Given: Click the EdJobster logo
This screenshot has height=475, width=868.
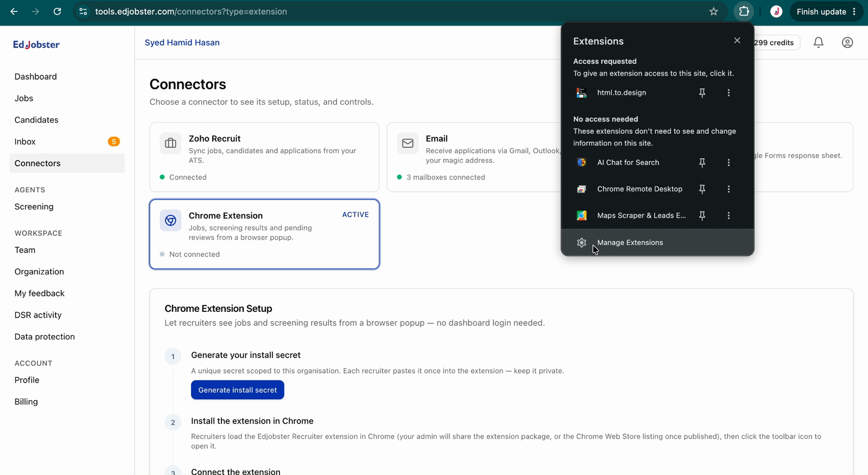Looking at the screenshot, I should click(36, 44).
